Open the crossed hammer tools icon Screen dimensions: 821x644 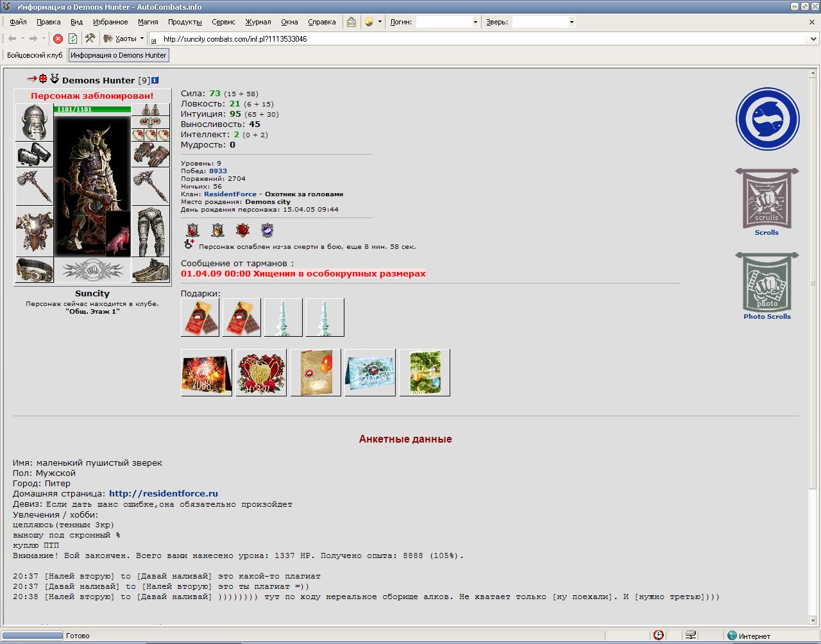(90, 38)
